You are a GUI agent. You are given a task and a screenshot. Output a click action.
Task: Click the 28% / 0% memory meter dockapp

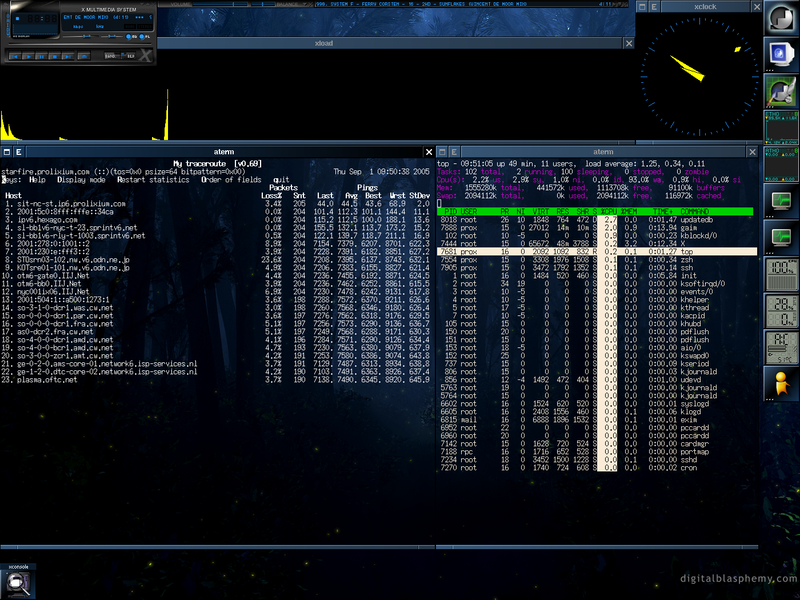(x=781, y=311)
